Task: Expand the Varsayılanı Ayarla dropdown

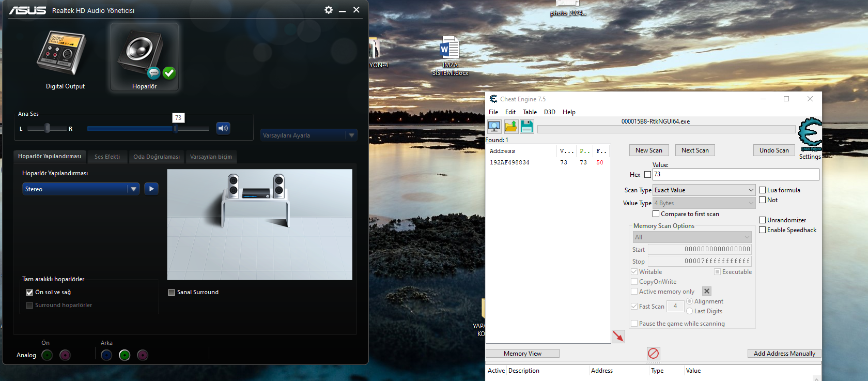Action: click(x=309, y=135)
